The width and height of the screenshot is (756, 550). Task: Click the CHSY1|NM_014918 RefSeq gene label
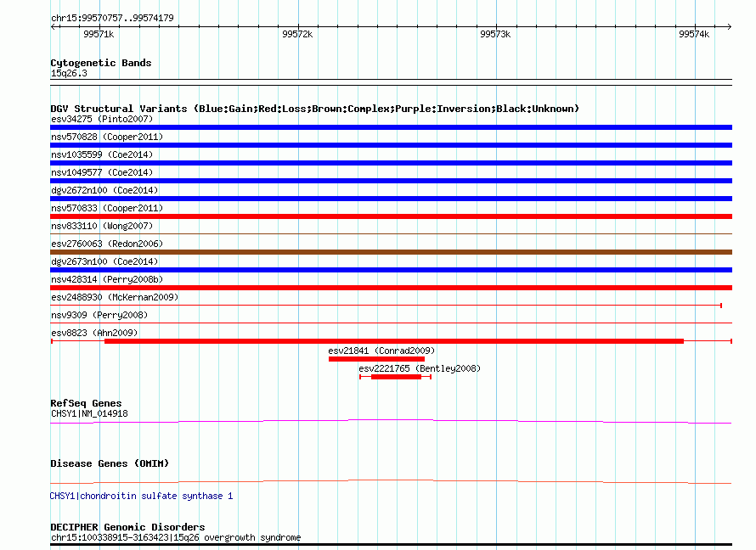pyautogui.click(x=89, y=413)
